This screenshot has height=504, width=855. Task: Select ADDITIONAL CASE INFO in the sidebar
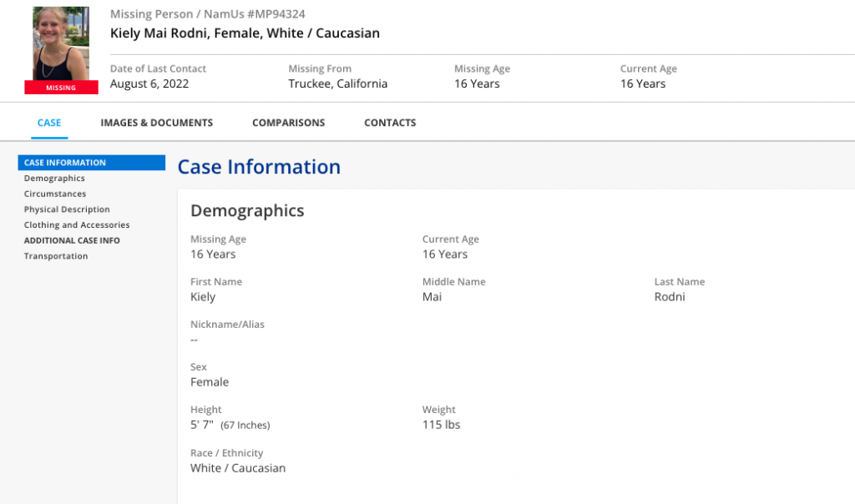72,240
